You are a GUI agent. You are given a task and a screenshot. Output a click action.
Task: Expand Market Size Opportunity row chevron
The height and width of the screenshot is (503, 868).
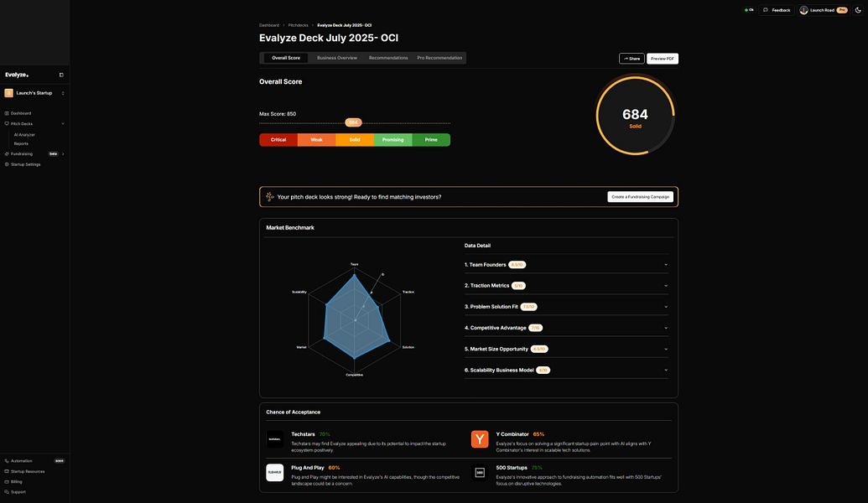[665, 350]
